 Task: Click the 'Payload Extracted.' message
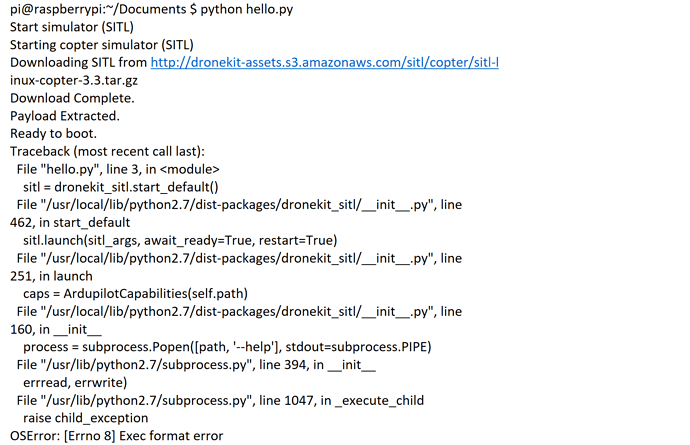[x=65, y=116]
